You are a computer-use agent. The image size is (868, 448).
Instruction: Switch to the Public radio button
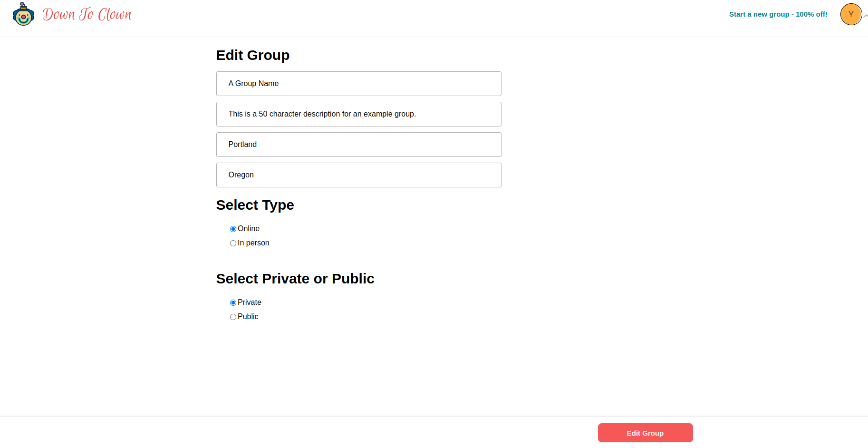[x=233, y=317]
